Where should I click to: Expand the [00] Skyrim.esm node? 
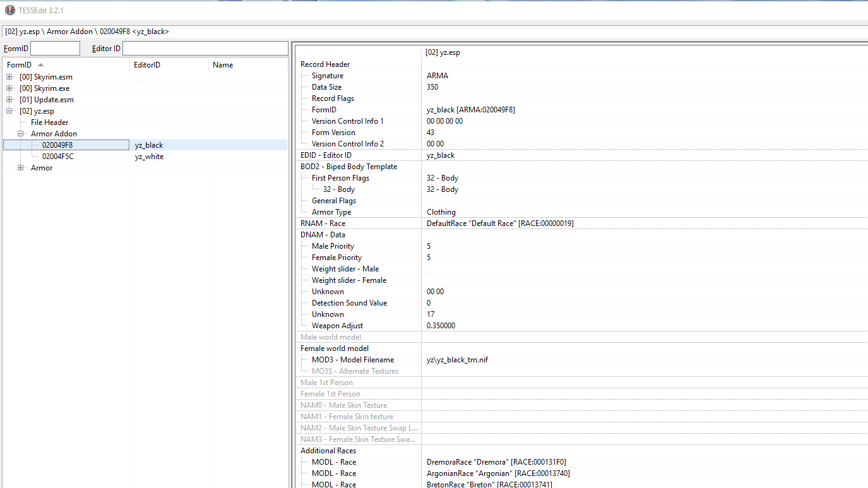point(10,77)
